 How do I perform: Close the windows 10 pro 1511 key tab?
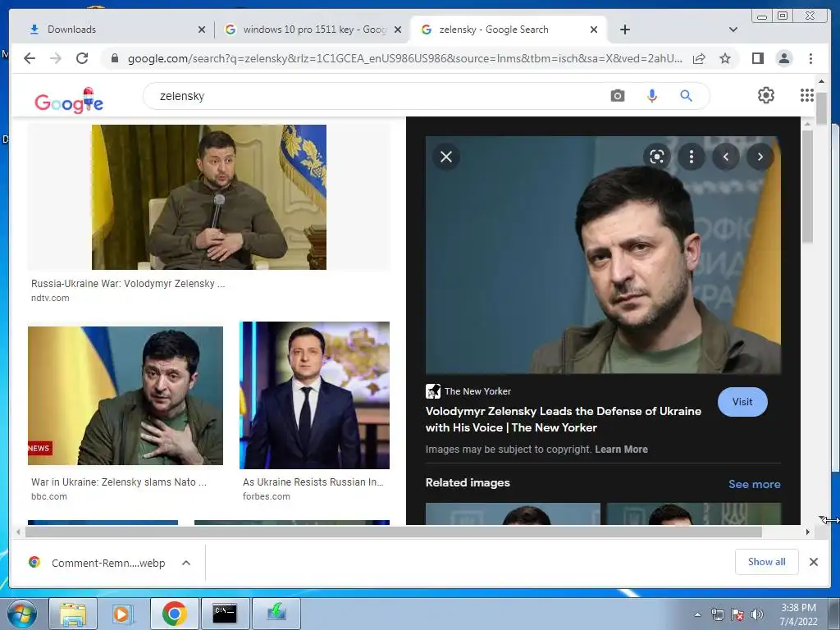398,30
